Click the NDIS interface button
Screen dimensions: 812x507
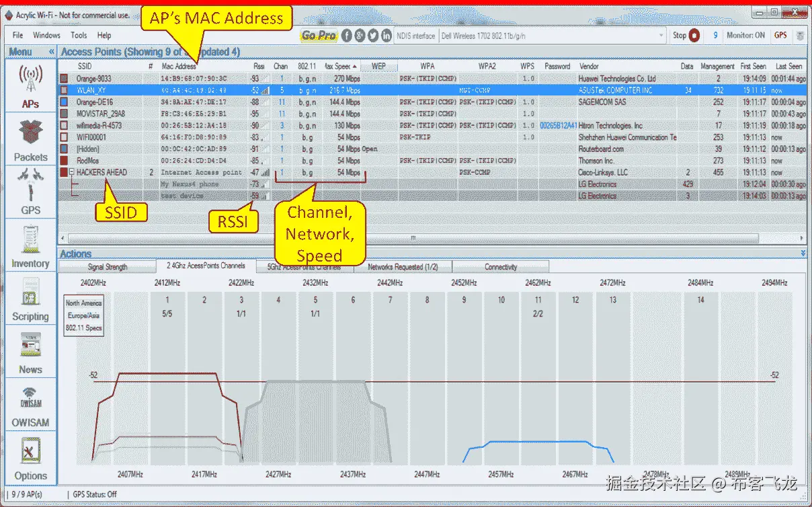point(415,36)
